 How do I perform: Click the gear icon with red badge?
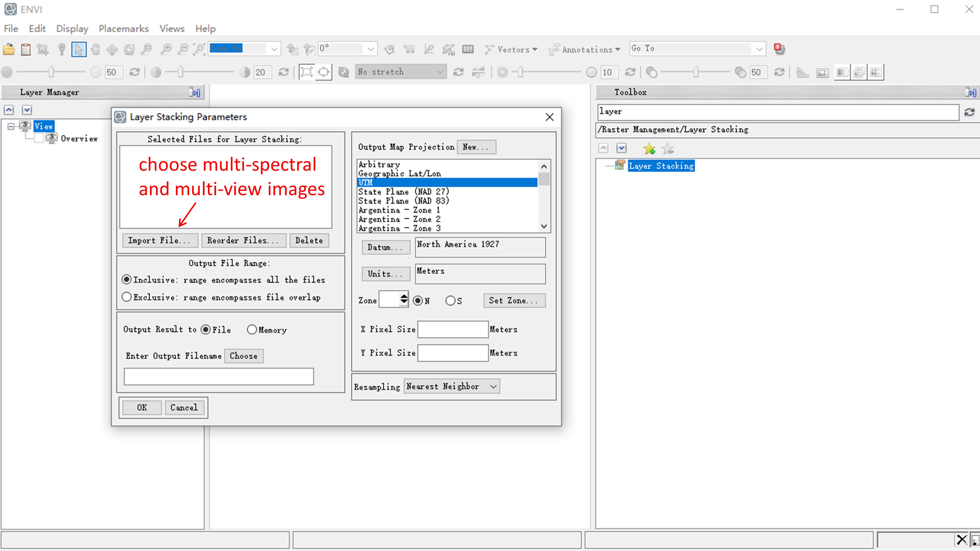coord(780,49)
